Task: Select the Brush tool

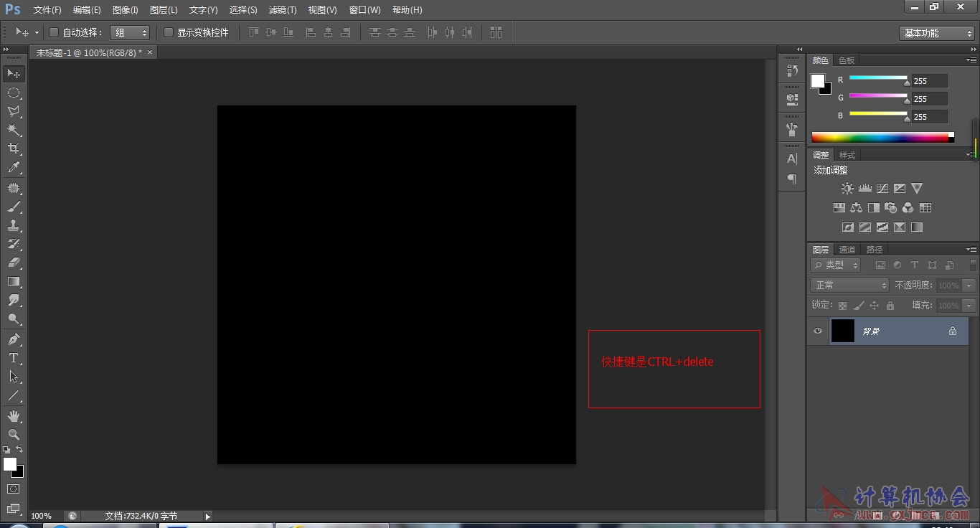Action: click(x=14, y=207)
